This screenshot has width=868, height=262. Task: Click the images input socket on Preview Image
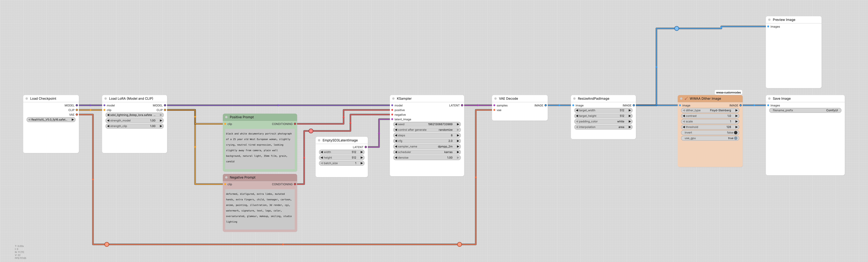[x=768, y=27]
